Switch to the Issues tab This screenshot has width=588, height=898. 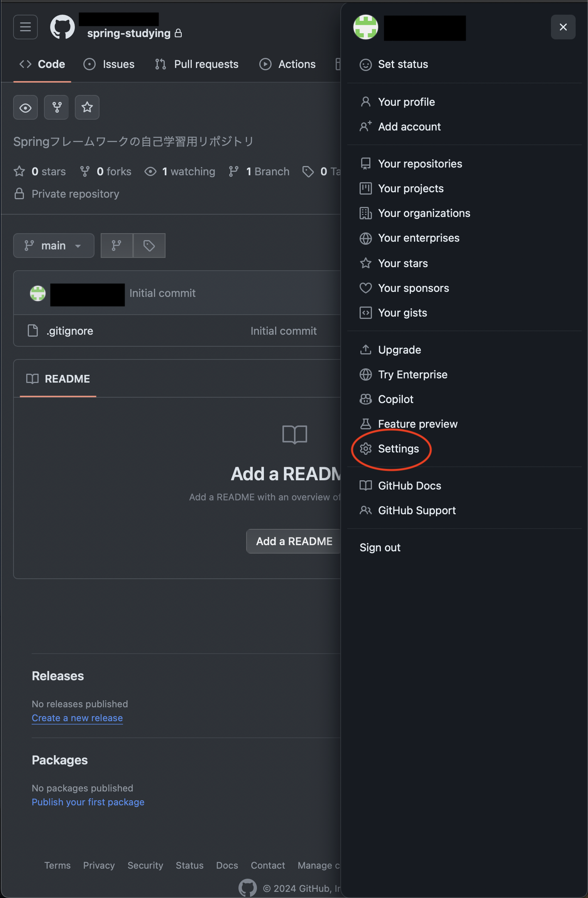(x=109, y=64)
